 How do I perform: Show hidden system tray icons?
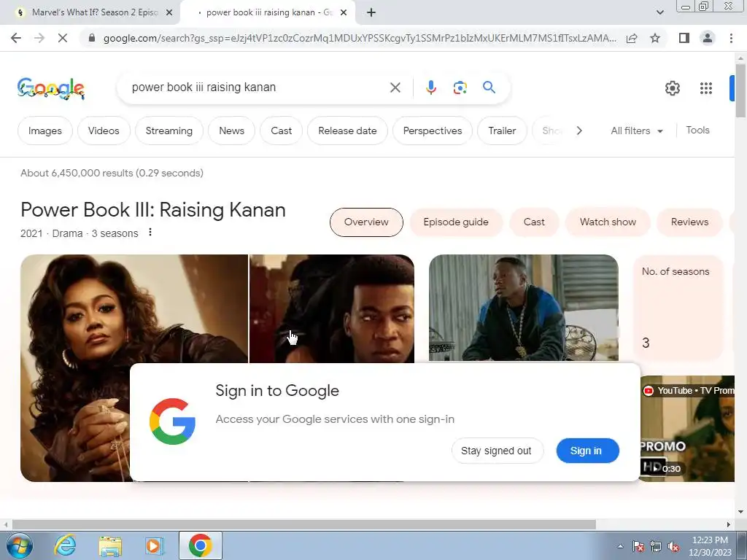[x=620, y=546]
